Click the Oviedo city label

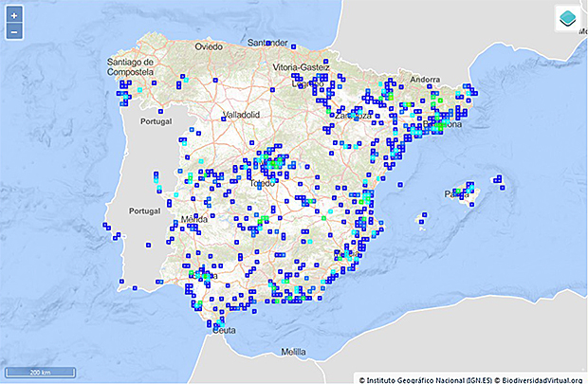point(208,46)
